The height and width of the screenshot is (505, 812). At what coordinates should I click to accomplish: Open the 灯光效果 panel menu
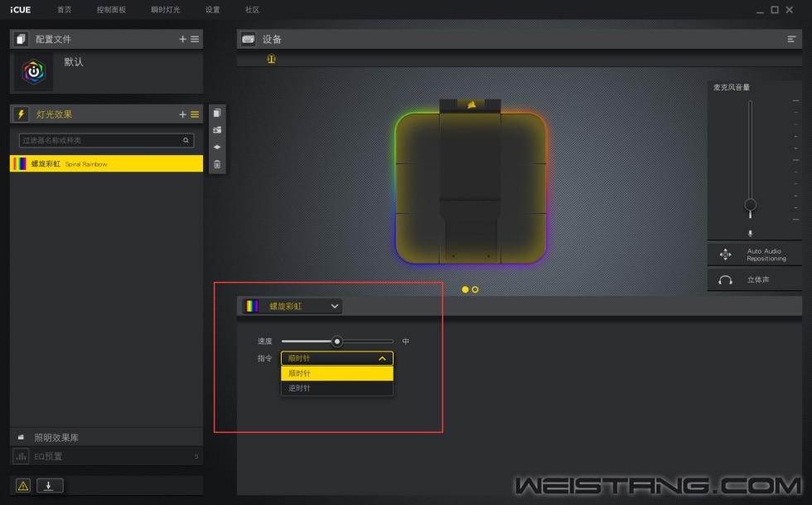pos(195,114)
